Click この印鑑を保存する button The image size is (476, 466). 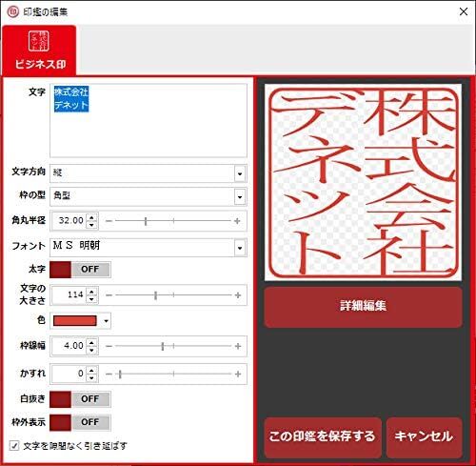pos(323,436)
